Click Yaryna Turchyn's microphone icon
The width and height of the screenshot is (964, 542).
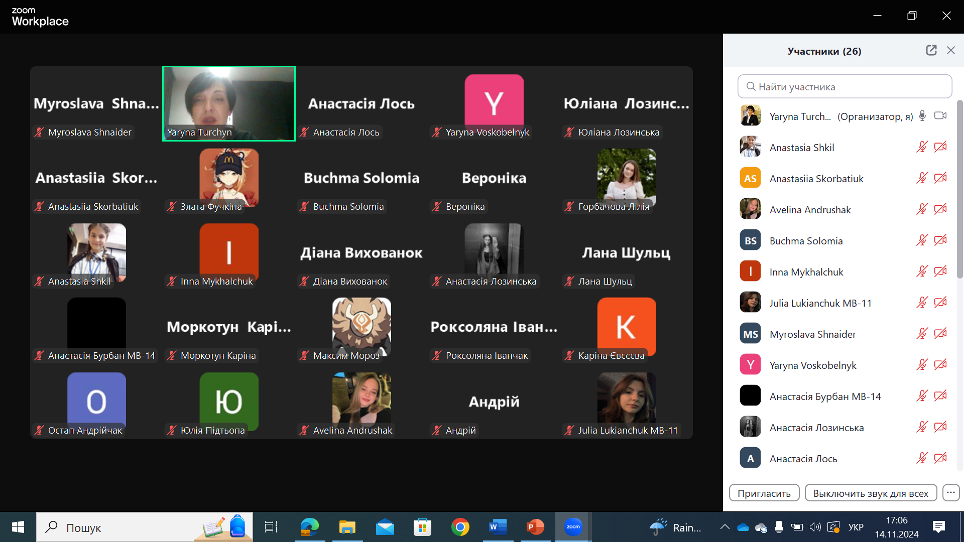(922, 116)
